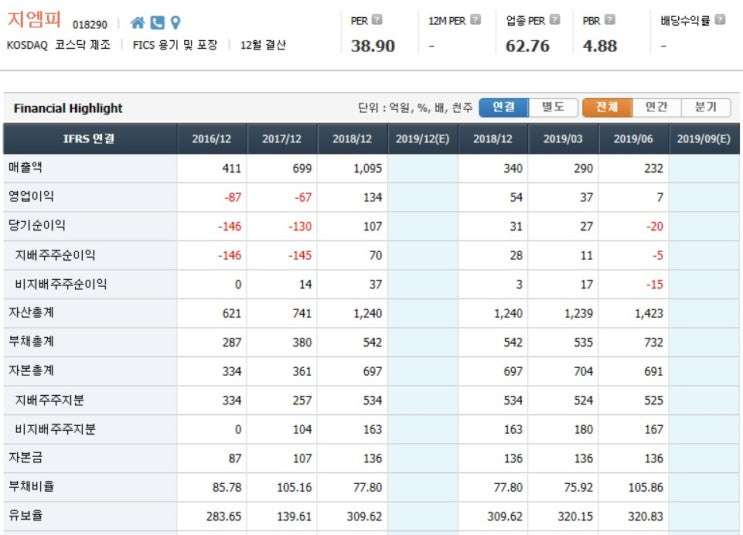Click 자본총계 value 704
This screenshot has width=743, height=535.
pyautogui.click(x=583, y=372)
